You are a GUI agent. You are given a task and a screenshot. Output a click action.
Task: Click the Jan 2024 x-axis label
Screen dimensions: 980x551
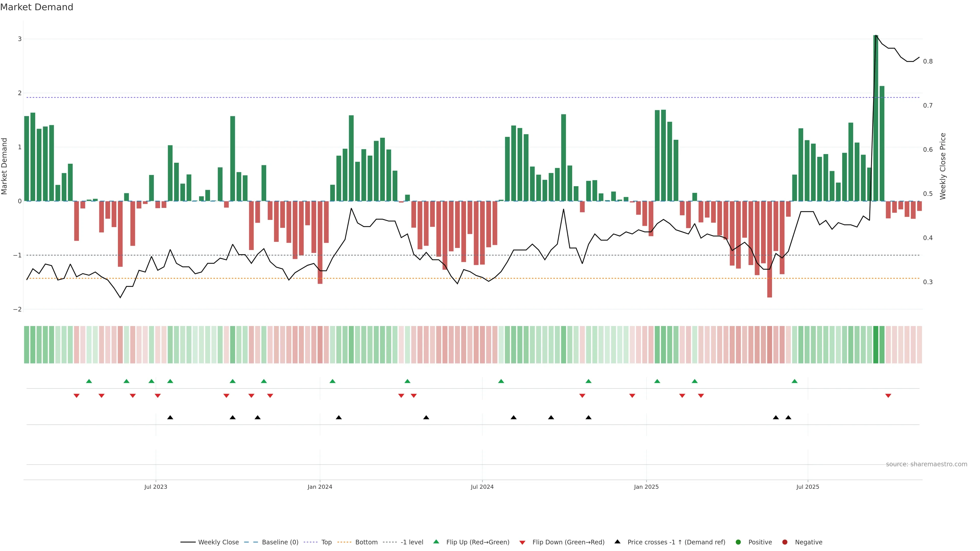click(320, 487)
